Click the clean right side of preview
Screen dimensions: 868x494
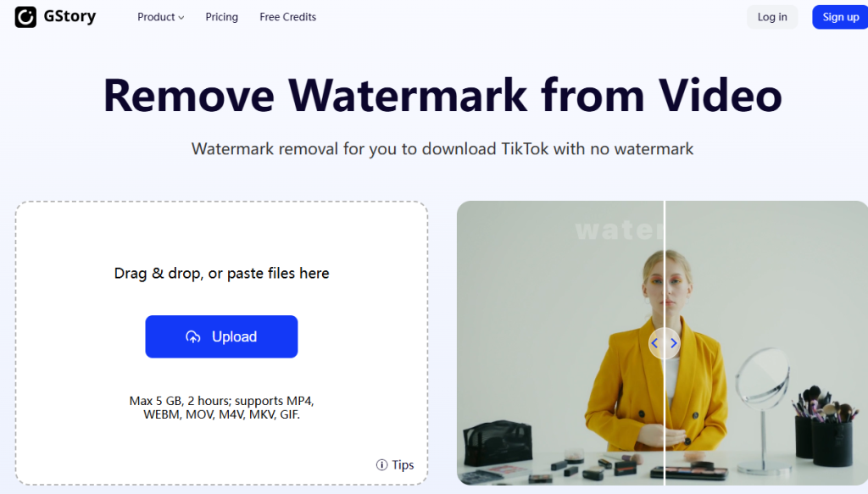[766, 343]
